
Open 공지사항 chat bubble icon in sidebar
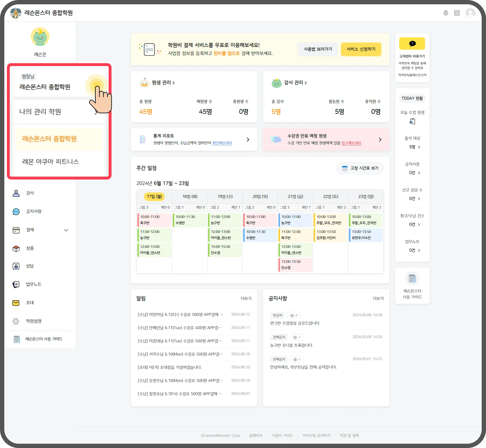pyautogui.click(x=16, y=212)
